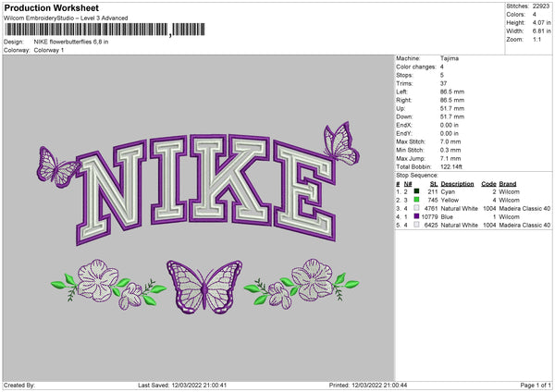The image size is (555, 392).
Task: Click the "N#" column header
Action: tap(408, 184)
